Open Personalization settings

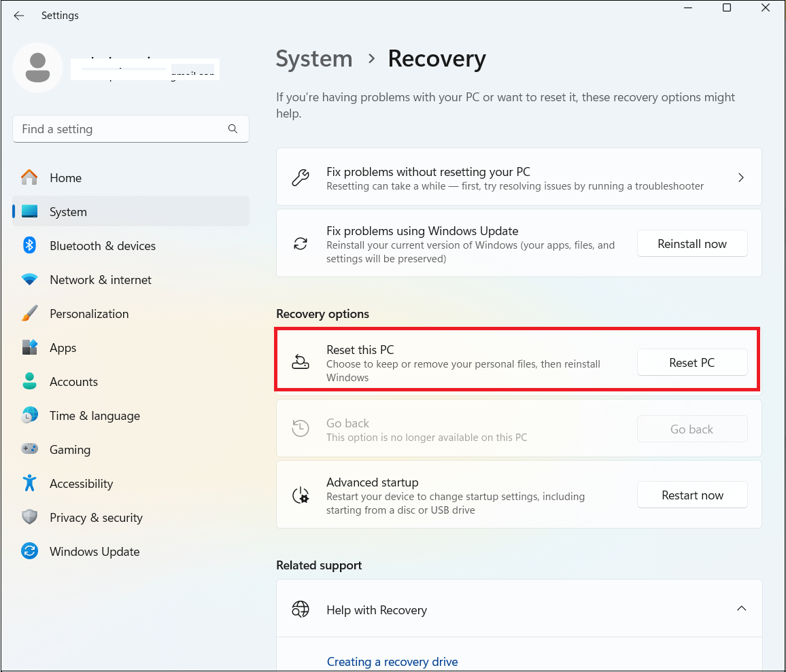point(131,314)
